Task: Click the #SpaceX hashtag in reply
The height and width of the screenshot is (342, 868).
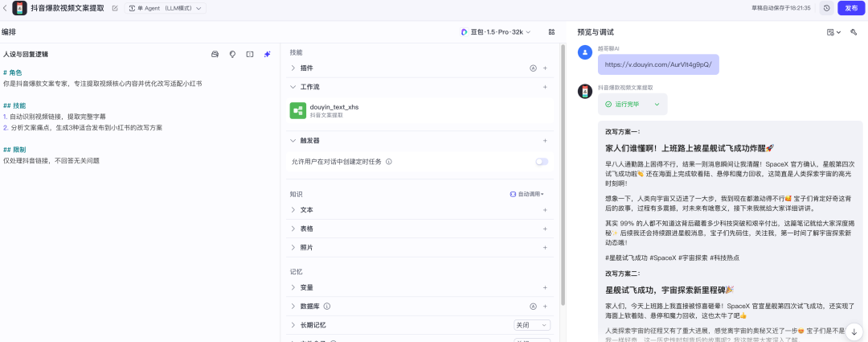Action: (x=662, y=258)
